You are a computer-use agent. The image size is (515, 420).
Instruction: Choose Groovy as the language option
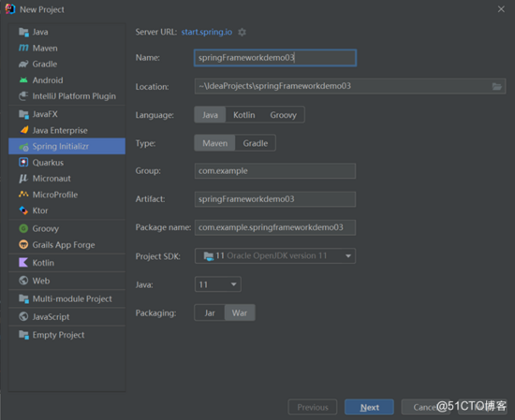click(x=283, y=115)
